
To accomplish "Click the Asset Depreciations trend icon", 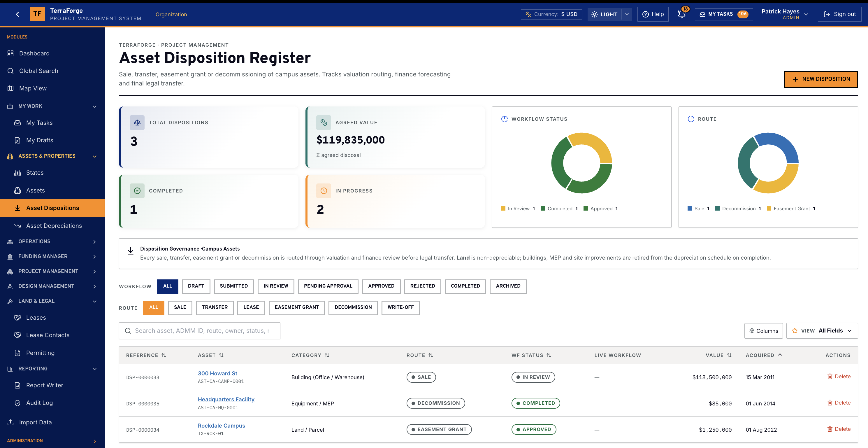I will pos(17,225).
